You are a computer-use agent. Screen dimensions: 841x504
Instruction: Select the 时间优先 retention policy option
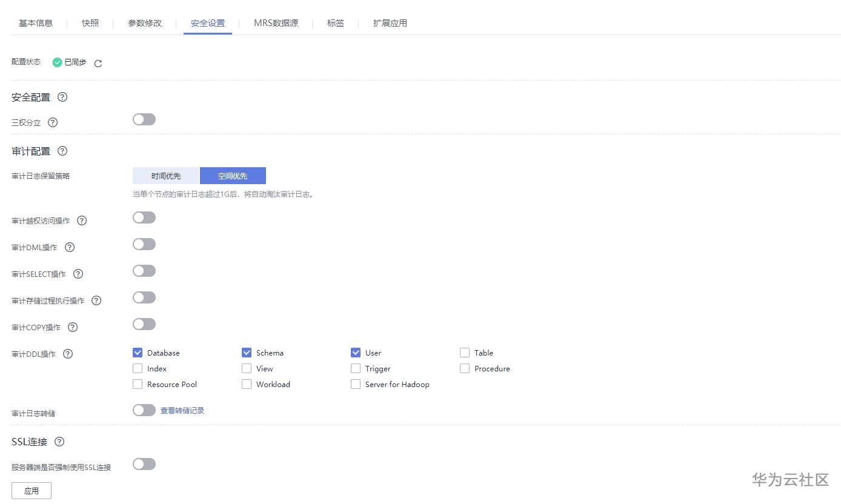pos(165,176)
